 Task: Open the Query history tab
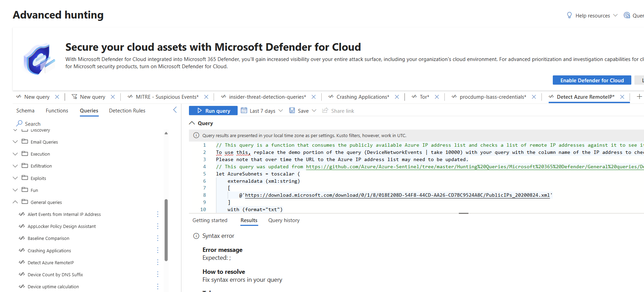pyautogui.click(x=284, y=220)
